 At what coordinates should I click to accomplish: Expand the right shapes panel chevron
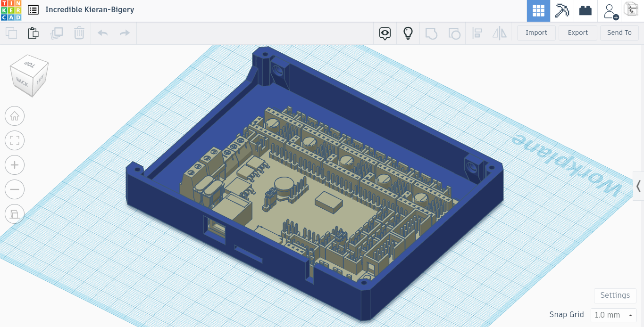[x=638, y=186]
